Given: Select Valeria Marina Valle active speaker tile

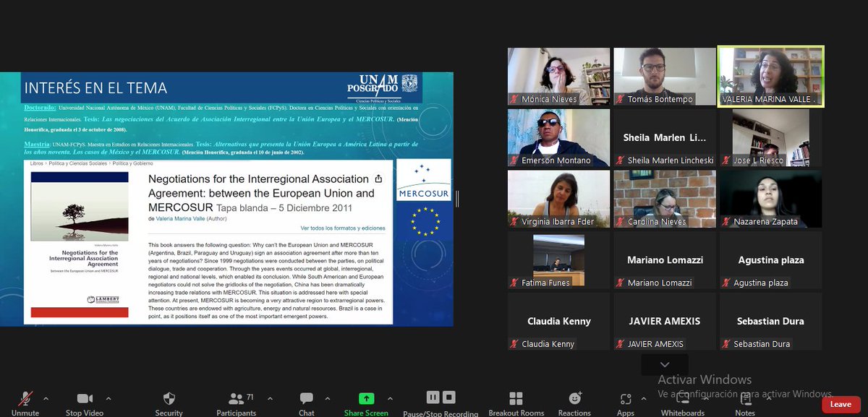Looking at the screenshot, I should pyautogui.click(x=770, y=77).
